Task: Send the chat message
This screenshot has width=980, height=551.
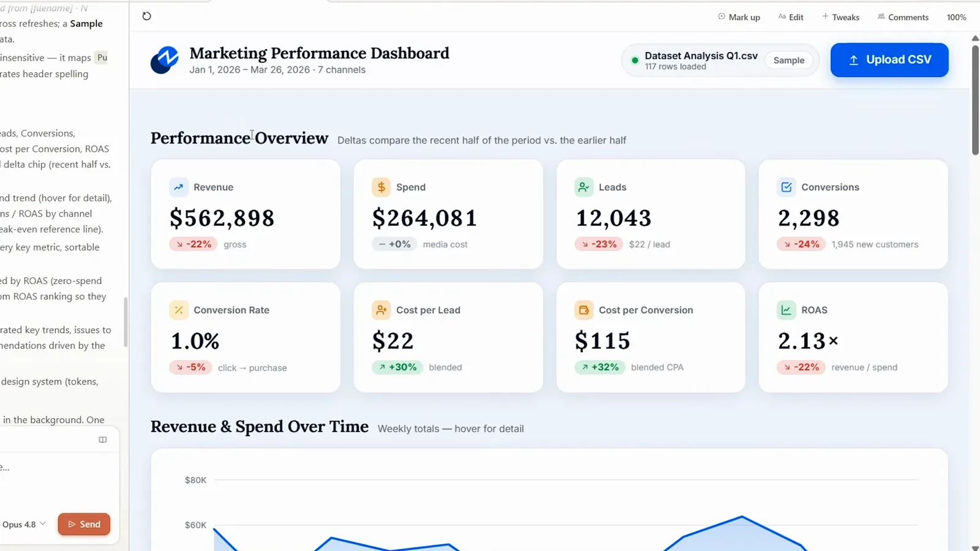Action: [x=84, y=524]
